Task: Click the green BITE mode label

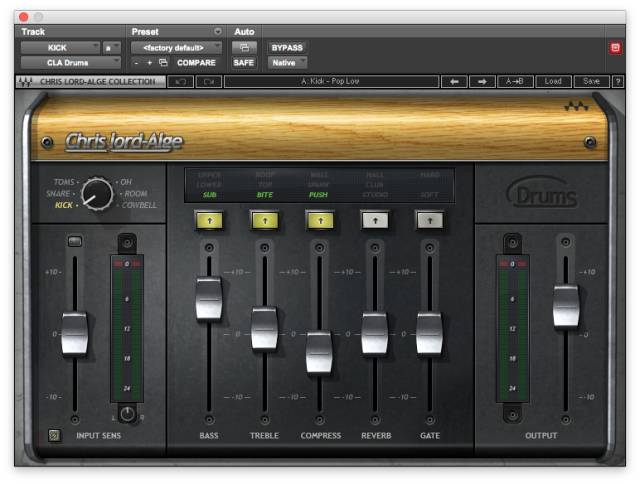Action: 264,195
